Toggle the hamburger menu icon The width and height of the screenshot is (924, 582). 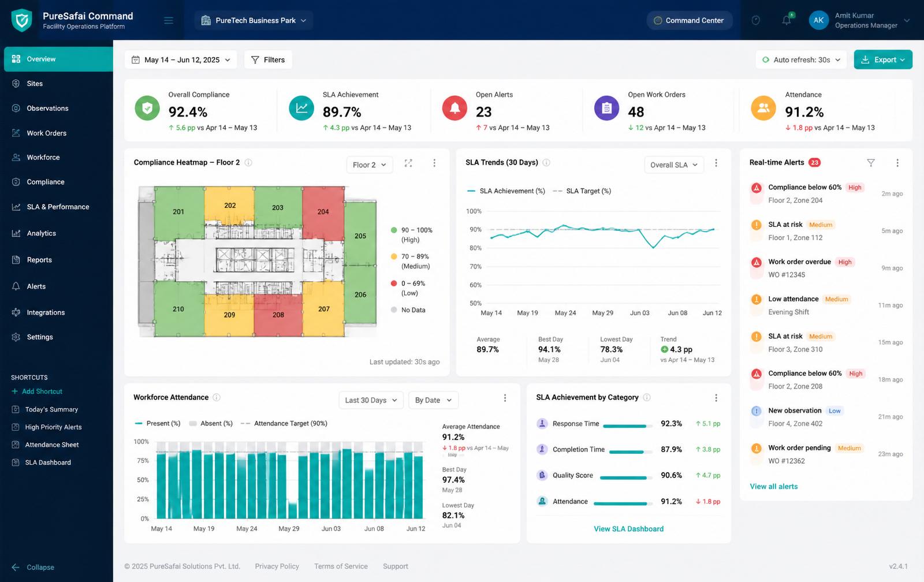coord(169,21)
